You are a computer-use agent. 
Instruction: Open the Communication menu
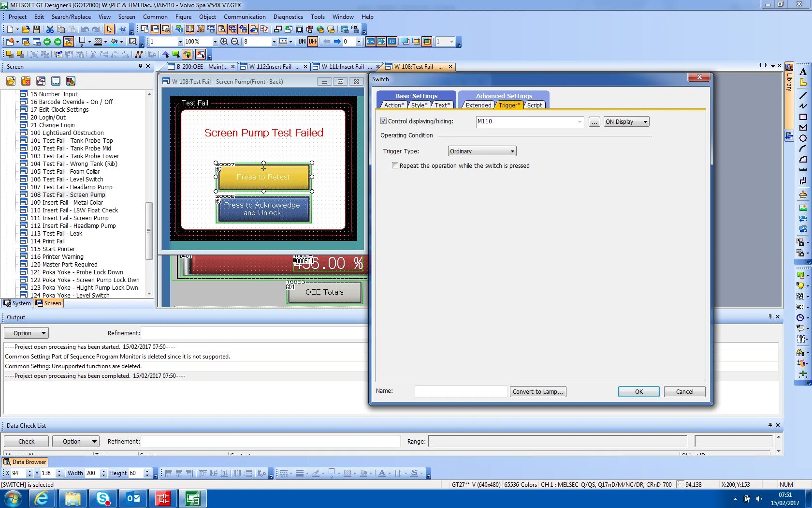pyautogui.click(x=245, y=17)
